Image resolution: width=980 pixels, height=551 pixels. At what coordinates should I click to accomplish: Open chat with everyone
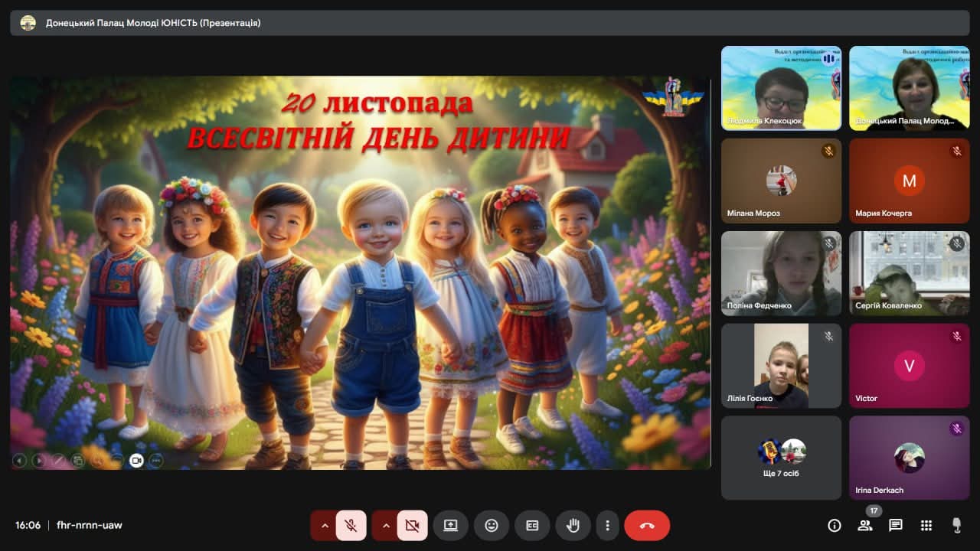click(x=895, y=526)
